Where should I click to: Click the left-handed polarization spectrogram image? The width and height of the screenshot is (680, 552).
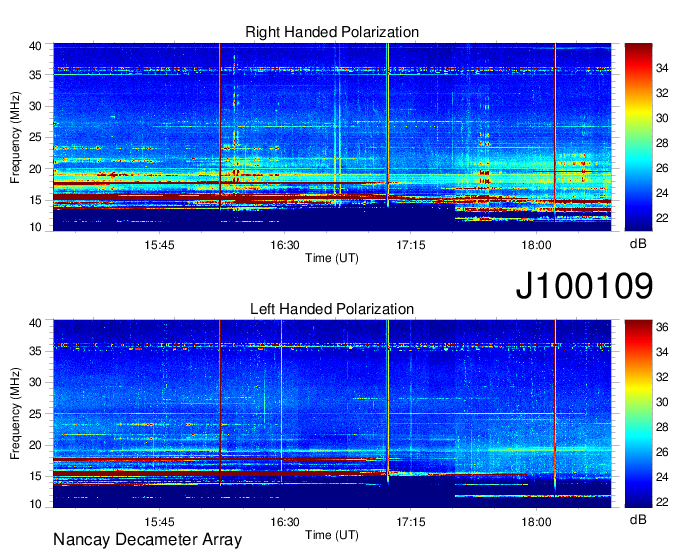tap(332, 414)
